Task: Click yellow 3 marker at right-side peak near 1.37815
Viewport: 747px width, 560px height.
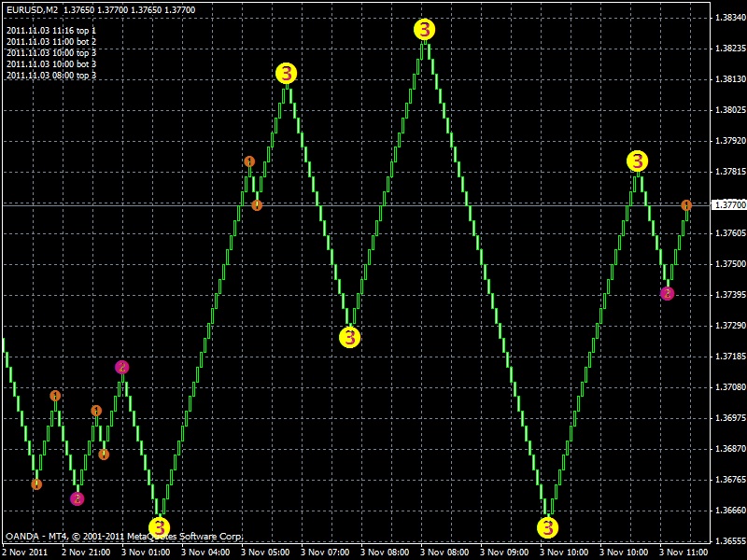Action: 637,161
